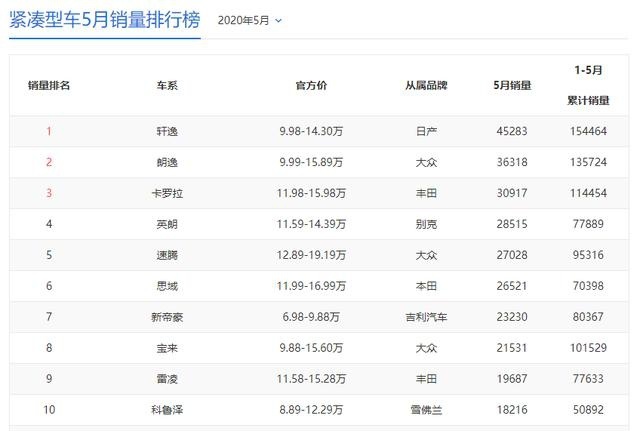The height and width of the screenshot is (431, 640).
Task: Click May sales value 21531
Action: [512, 348]
